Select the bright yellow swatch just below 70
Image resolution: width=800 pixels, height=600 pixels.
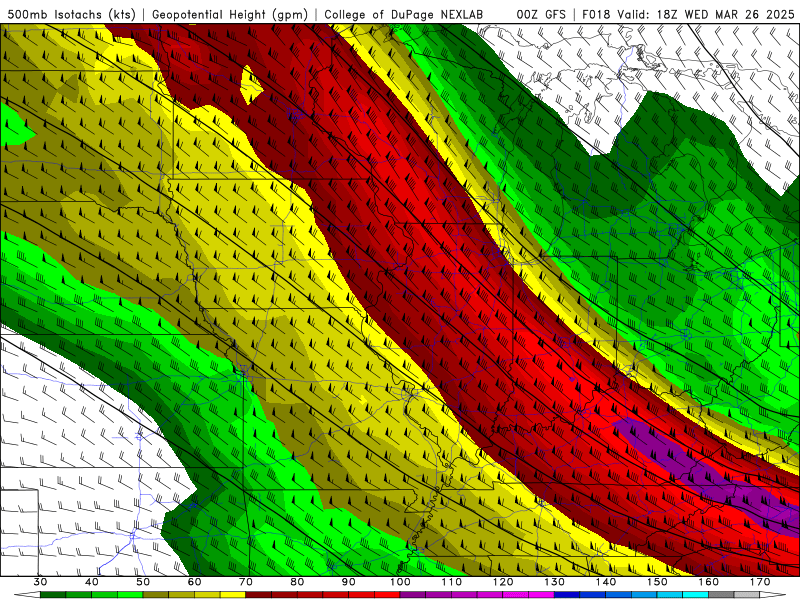(x=233, y=595)
